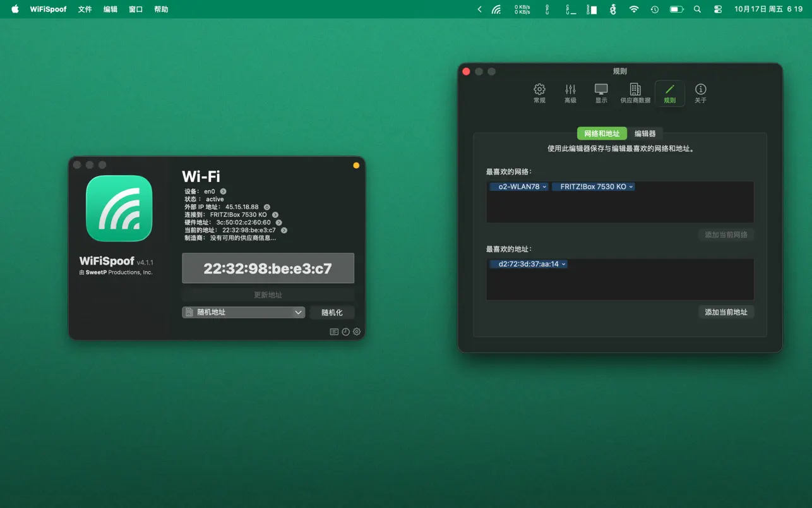Select the 网络和地址 tab
The image size is (812, 508).
tap(602, 133)
